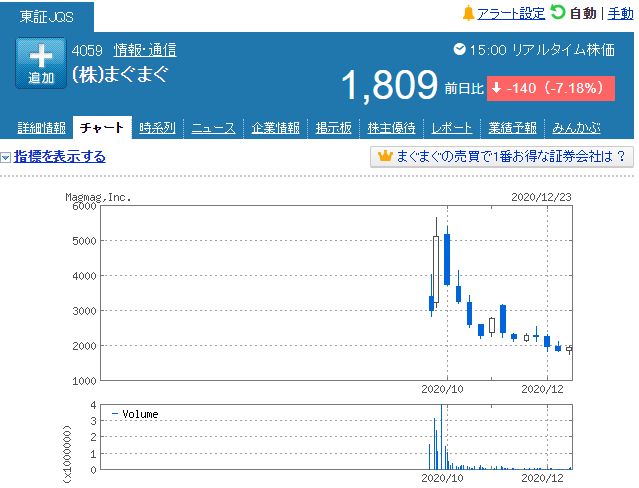Open the みんかぶ tab
The height and width of the screenshot is (488, 639).
click(576, 128)
